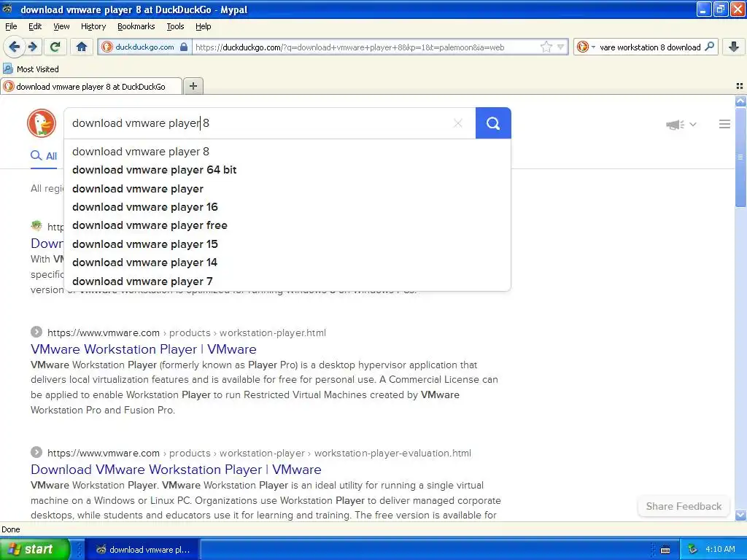Open the View menu

point(61,26)
